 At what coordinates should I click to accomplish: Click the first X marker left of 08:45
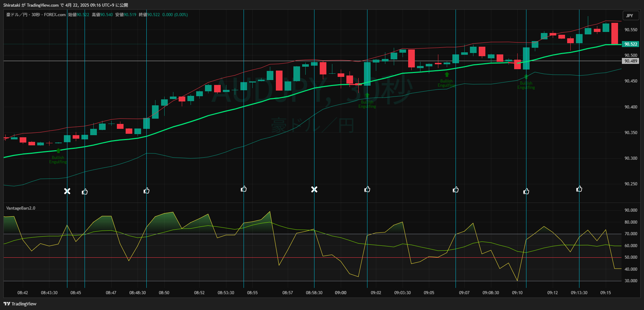coord(67,191)
